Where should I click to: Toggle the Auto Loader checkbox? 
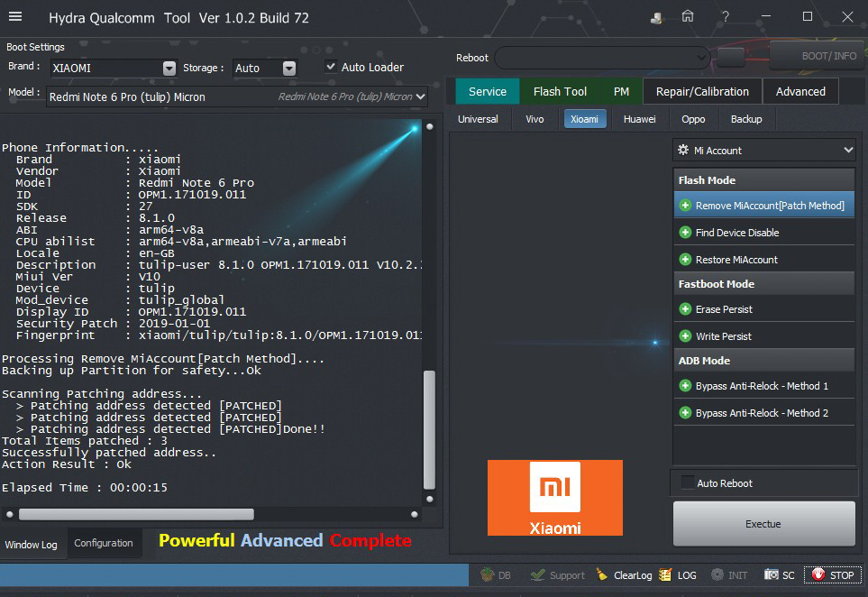click(x=331, y=67)
